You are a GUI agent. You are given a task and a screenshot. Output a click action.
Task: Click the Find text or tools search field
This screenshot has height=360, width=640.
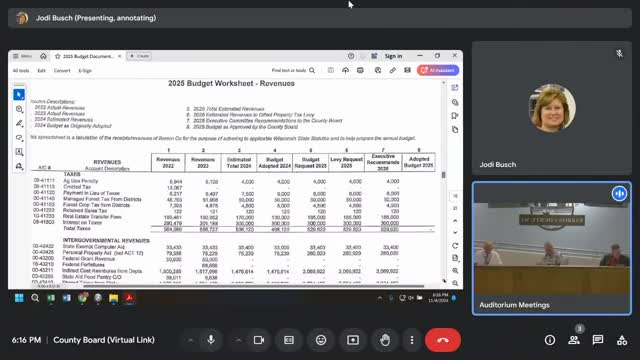tap(293, 70)
